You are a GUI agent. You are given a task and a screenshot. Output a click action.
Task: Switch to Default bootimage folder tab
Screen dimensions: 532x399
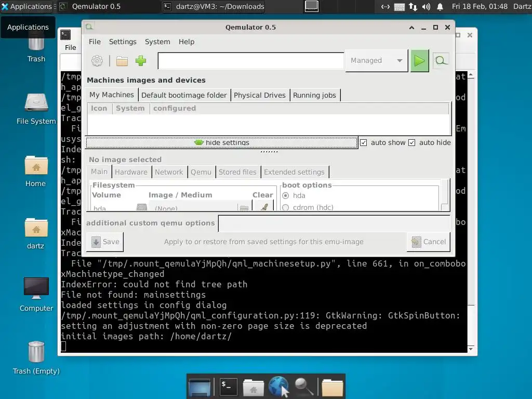coord(184,96)
